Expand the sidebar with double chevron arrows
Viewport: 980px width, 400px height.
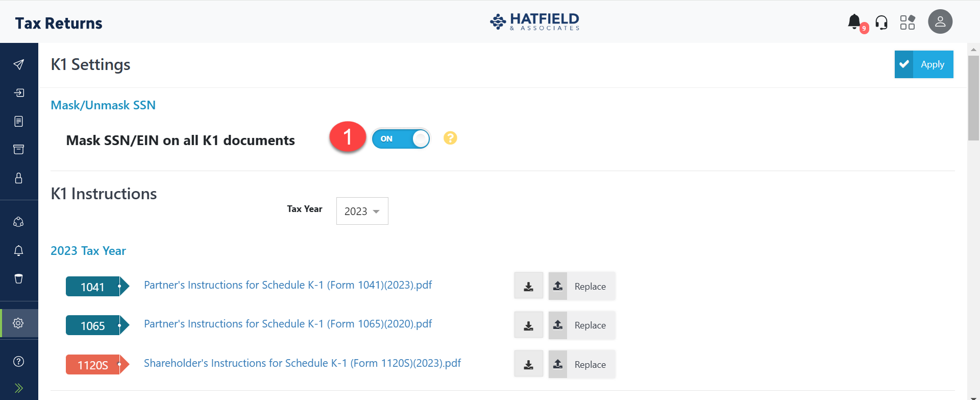[19, 388]
